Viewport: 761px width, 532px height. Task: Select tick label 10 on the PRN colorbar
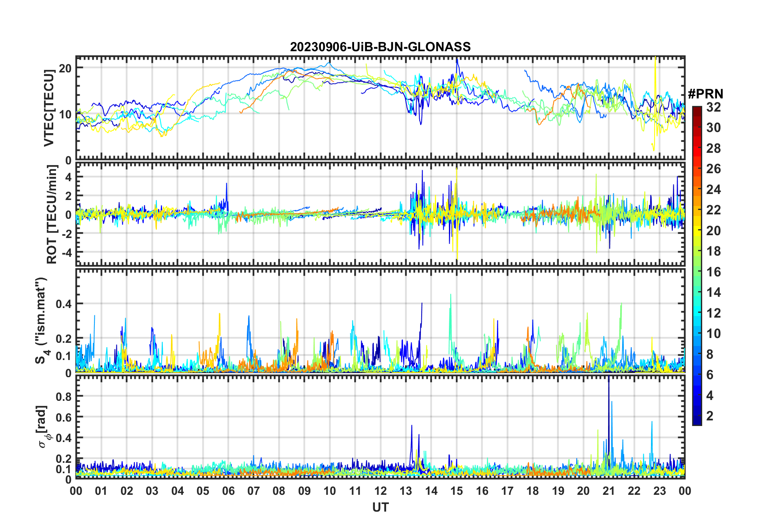(x=713, y=334)
